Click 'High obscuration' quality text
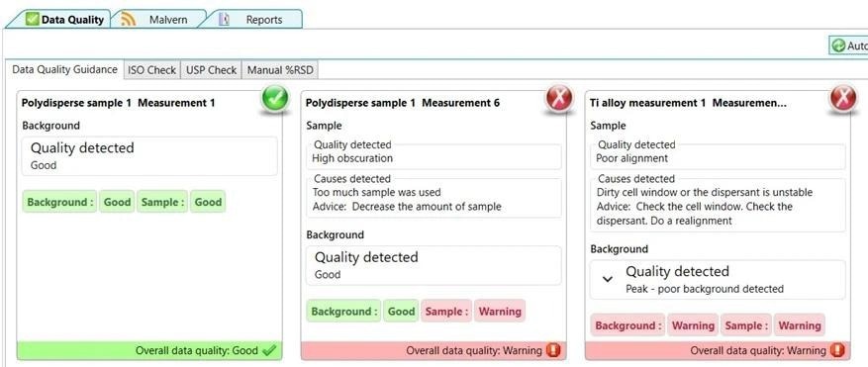 [352, 158]
